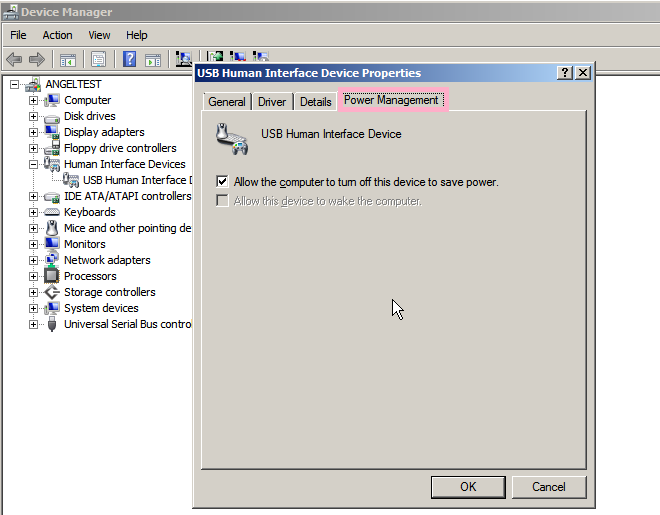Click the Help toolbar icon with question mark
The image size is (660, 515).
point(129,59)
